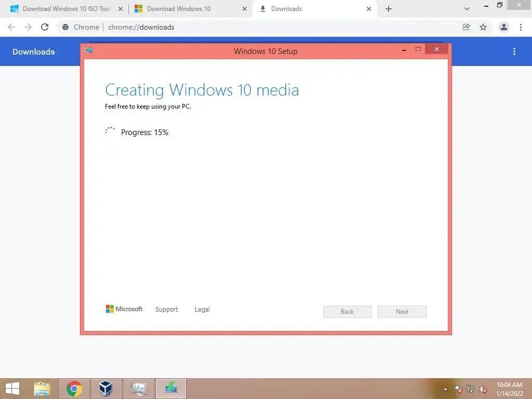Go forward in Chrome

[28, 27]
